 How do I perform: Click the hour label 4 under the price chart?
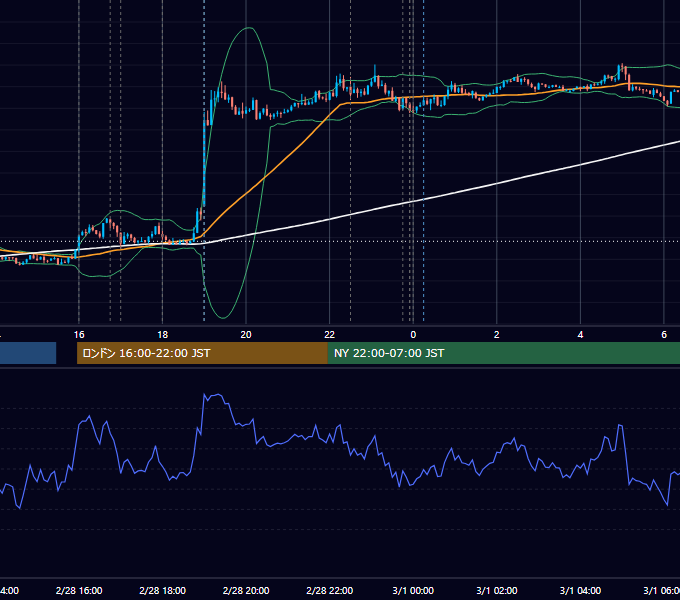click(x=580, y=335)
